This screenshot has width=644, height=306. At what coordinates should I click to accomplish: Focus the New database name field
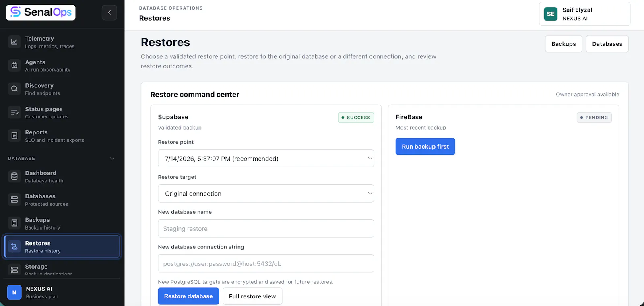pyautogui.click(x=266, y=229)
